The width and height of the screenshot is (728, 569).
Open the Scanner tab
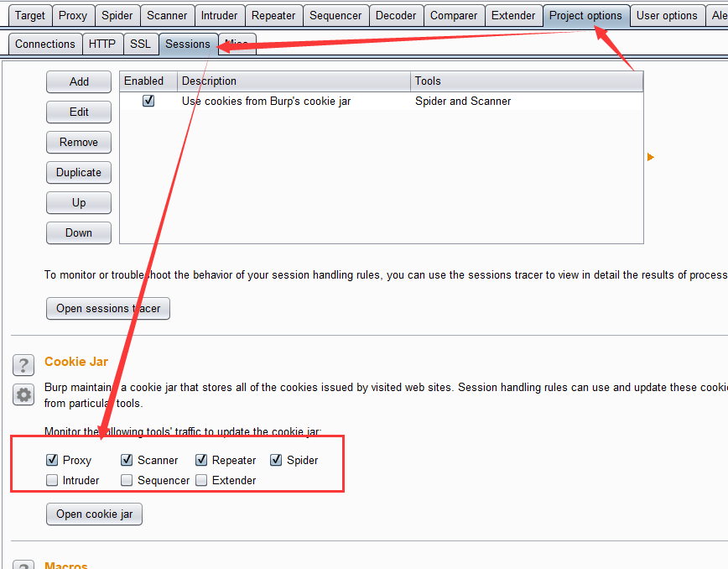coord(167,15)
